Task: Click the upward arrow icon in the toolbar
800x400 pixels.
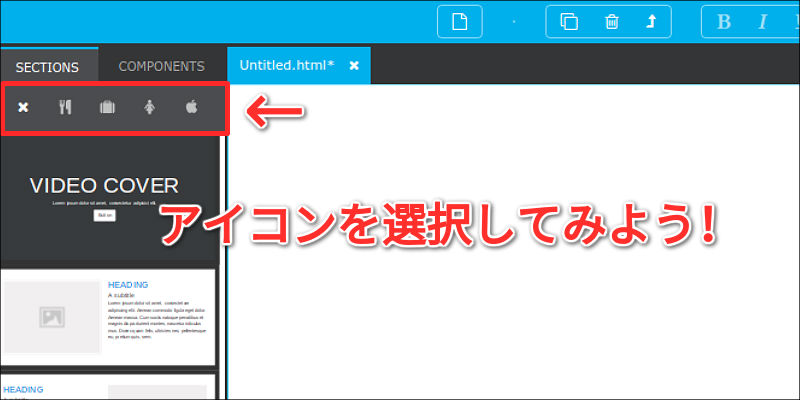Action: (651, 22)
